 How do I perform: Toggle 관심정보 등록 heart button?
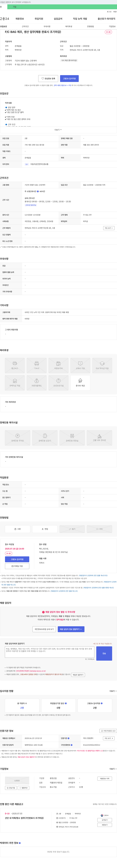pyautogui.click(x=48, y=79)
